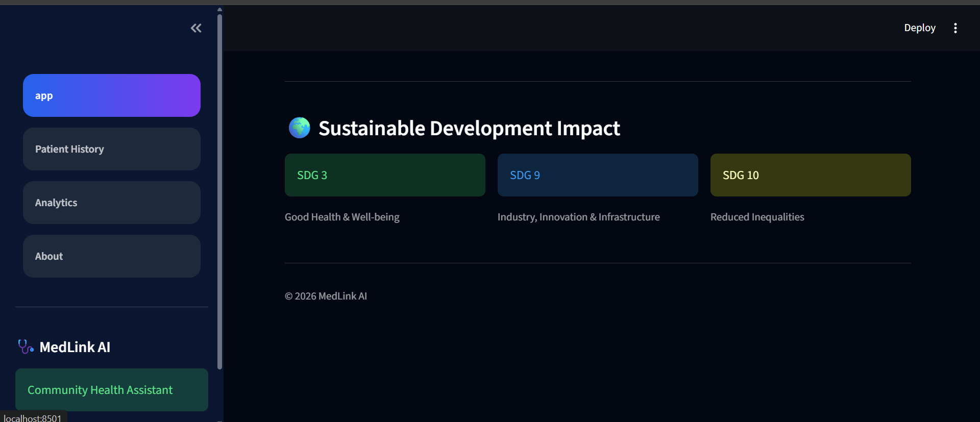980x422 pixels.
Task: Click the Sustainable Development Impact heading
Action: [x=469, y=128]
